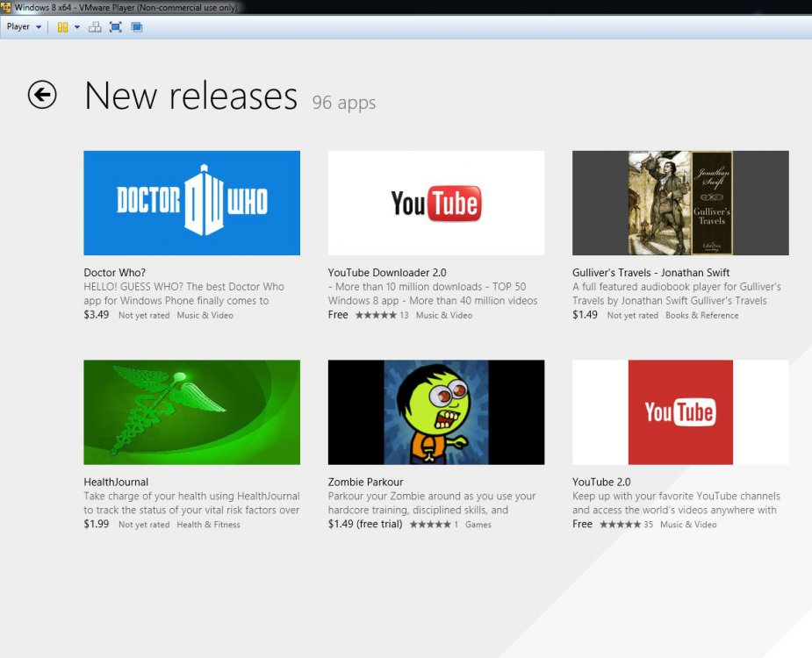Open the YouTube 2.0 app tile
This screenshot has height=658, width=812.
[x=679, y=412]
